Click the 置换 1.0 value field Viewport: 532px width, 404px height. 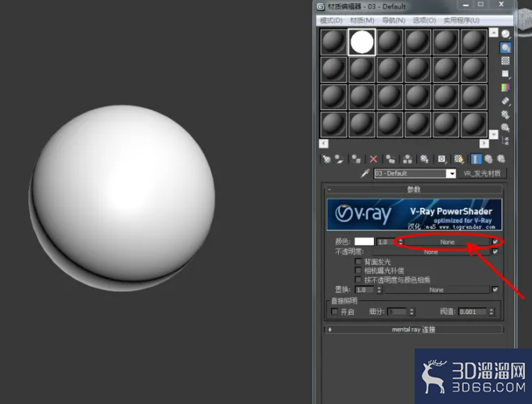pyautogui.click(x=365, y=290)
